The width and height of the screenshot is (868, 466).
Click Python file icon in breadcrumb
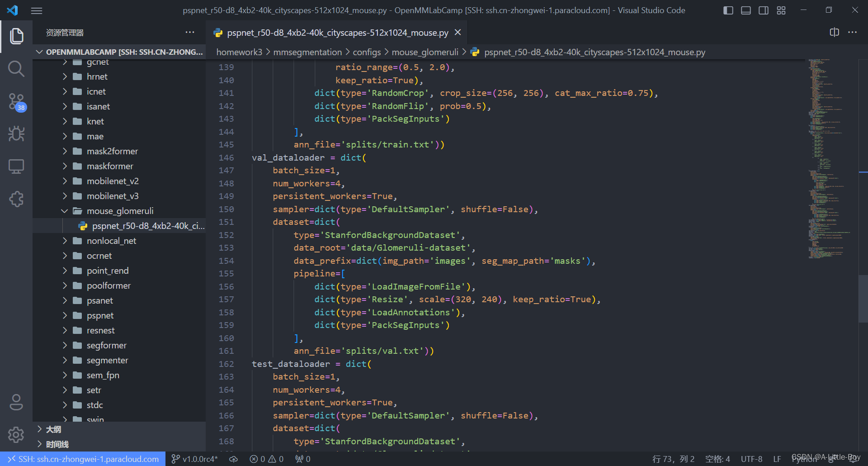pos(475,52)
